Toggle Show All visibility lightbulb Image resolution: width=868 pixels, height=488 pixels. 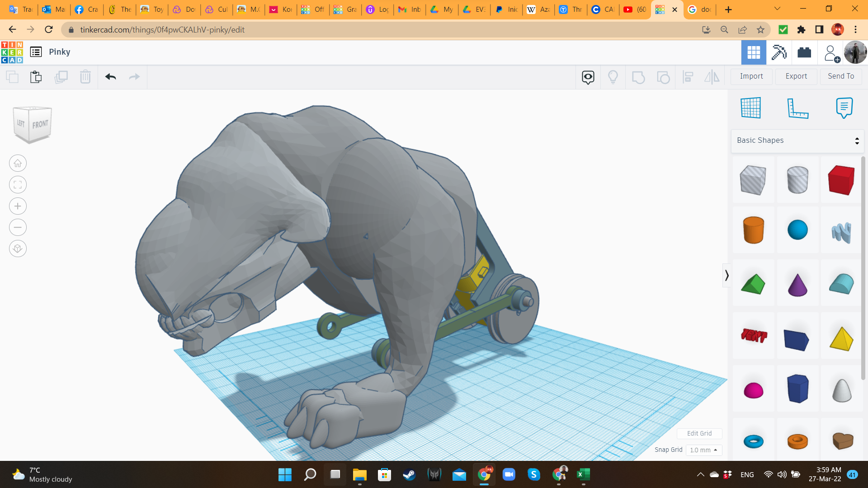[x=613, y=77]
